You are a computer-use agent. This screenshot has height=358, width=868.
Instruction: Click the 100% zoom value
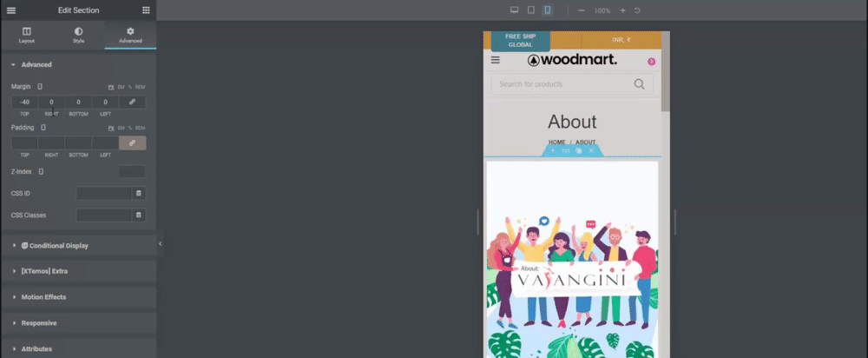tap(602, 10)
